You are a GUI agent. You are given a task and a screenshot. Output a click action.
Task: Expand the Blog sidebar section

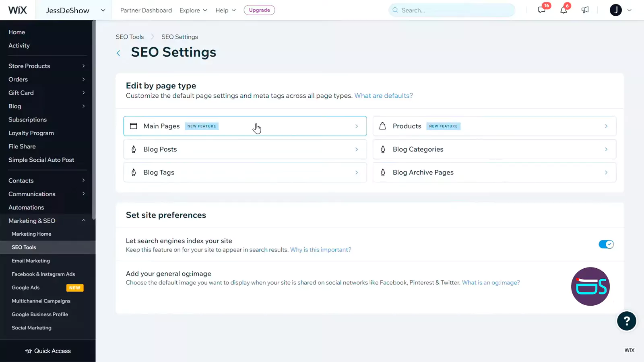(x=84, y=107)
